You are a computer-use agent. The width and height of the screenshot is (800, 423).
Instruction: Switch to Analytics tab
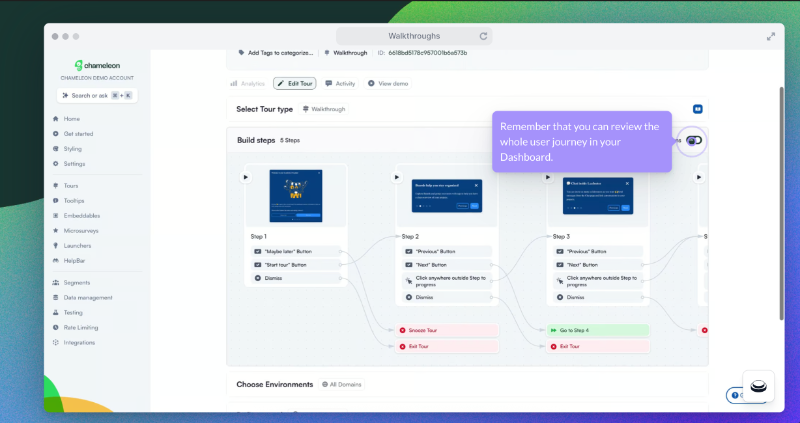click(248, 84)
